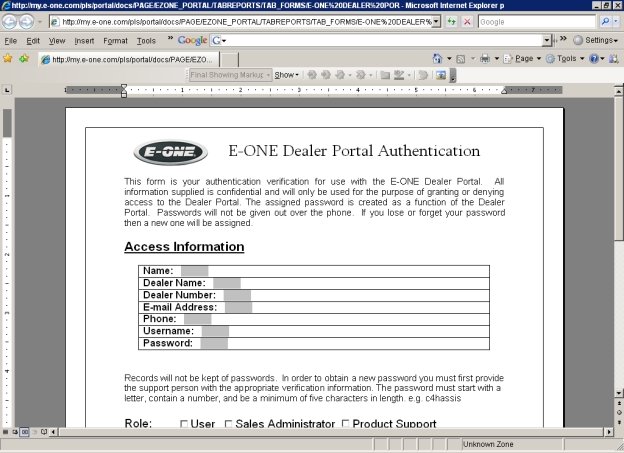The height and width of the screenshot is (453, 624).
Task: Click the Add to Favorites icon
Action: [x=24, y=59]
